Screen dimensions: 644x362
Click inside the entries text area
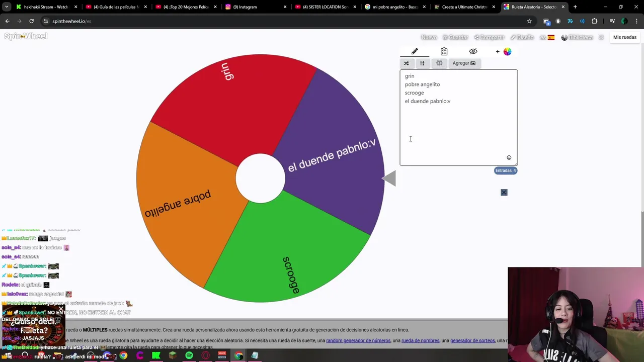point(458,118)
